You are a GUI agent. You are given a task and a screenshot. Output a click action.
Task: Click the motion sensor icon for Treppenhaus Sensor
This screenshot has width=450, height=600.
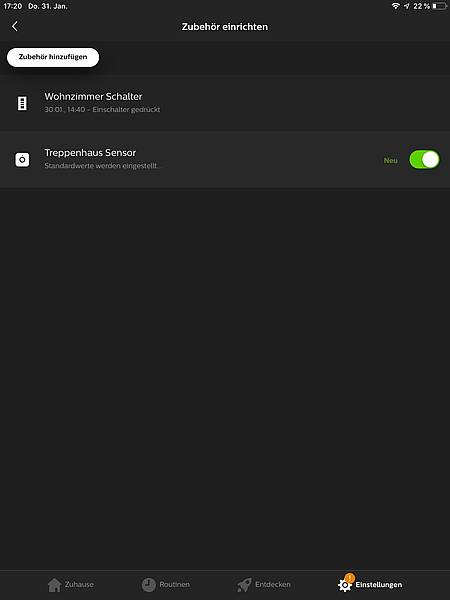click(x=22, y=160)
